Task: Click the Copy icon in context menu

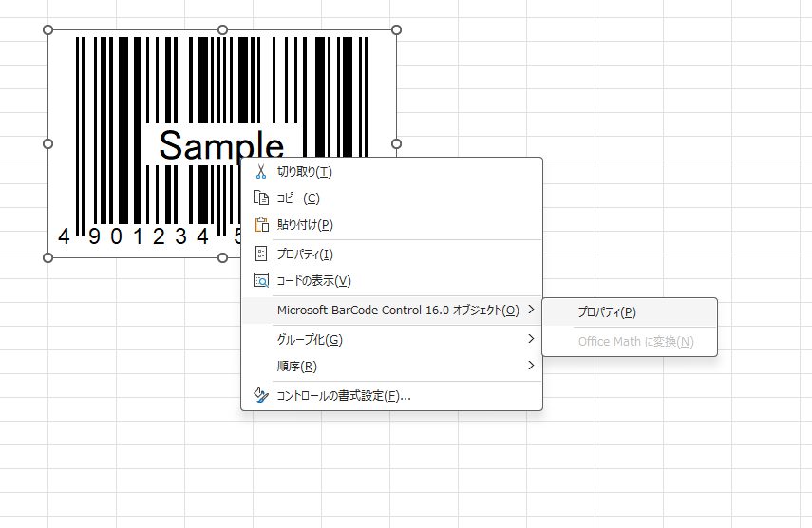Action: coord(261,198)
